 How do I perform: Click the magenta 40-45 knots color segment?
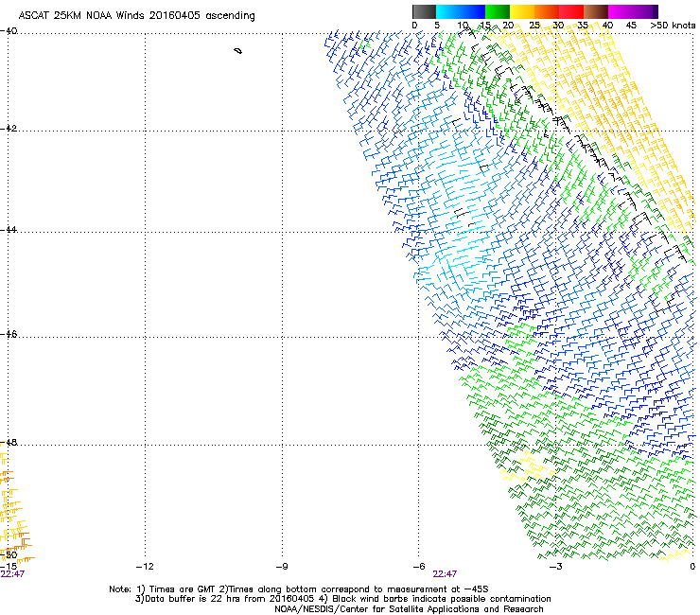click(x=621, y=11)
